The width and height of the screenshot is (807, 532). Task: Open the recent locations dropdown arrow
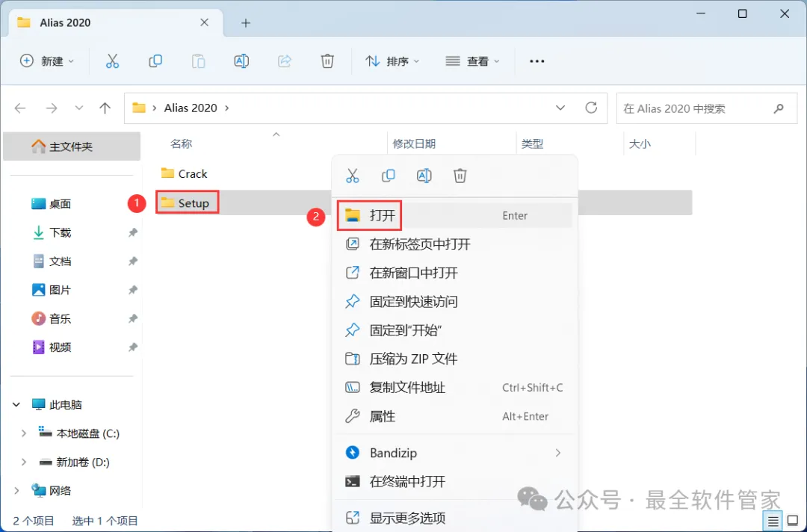coord(78,108)
